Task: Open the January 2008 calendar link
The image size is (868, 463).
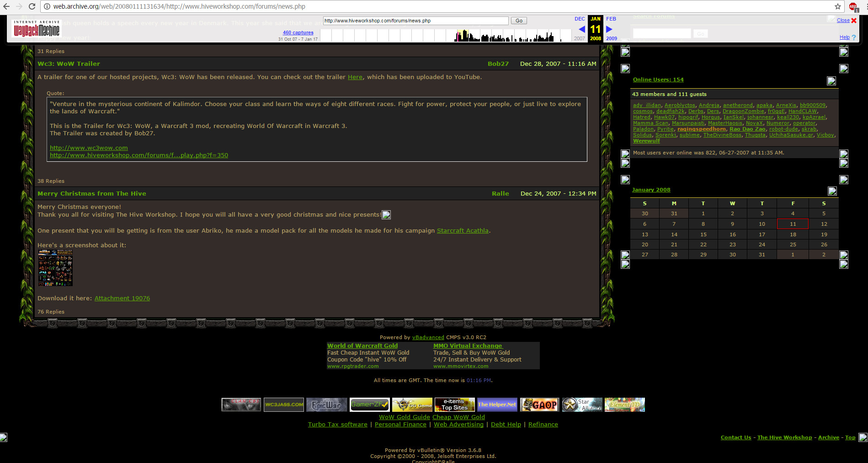Action: point(651,190)
